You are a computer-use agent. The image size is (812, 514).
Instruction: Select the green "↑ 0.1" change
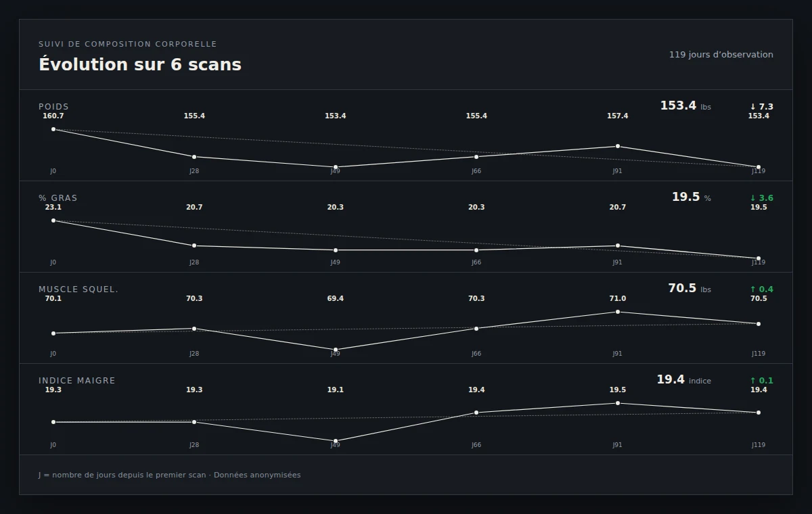click(x=761, y=381)
